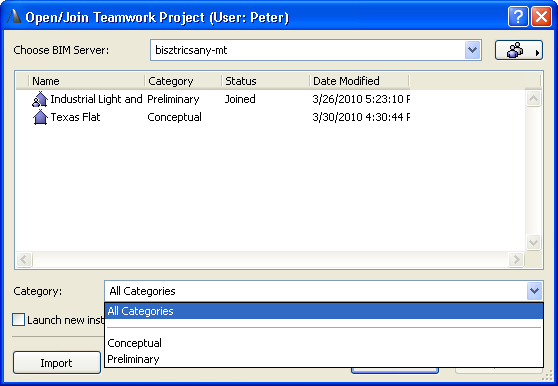Enable the Launch new instance checkbox
This screenshot has width=558, height=386.
(x=19, y=319)
